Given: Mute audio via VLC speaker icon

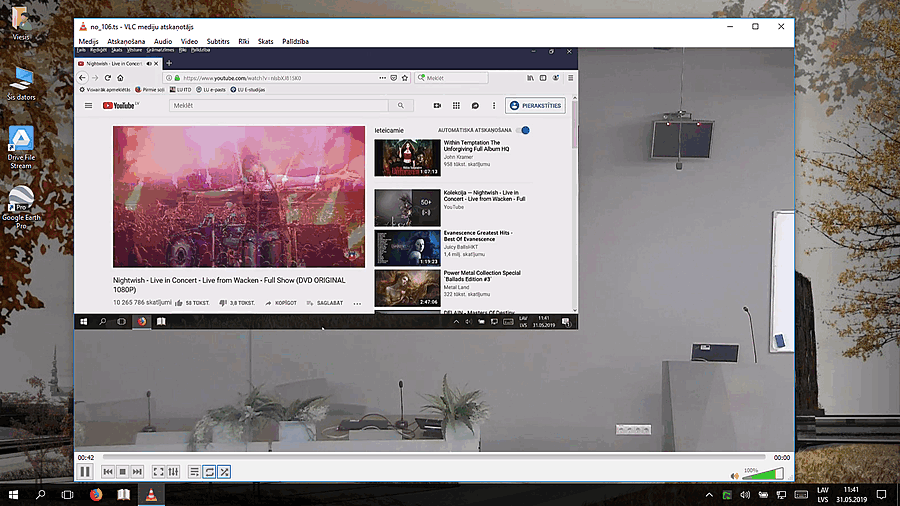Looking at the screenshot, I should coord(734,476).
